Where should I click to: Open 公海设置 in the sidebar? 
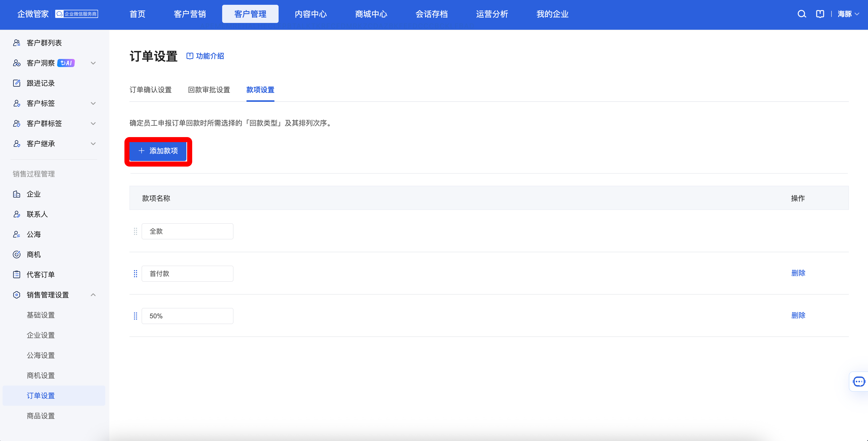tap(41, 355)
